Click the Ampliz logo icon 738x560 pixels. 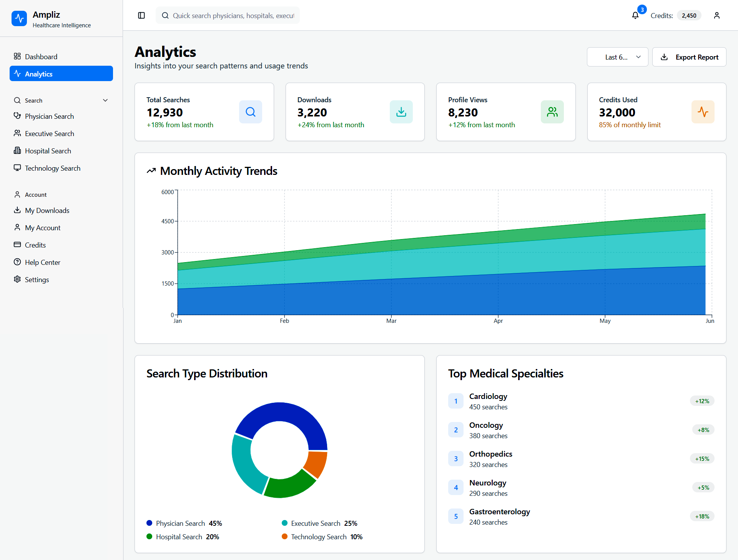19,18
